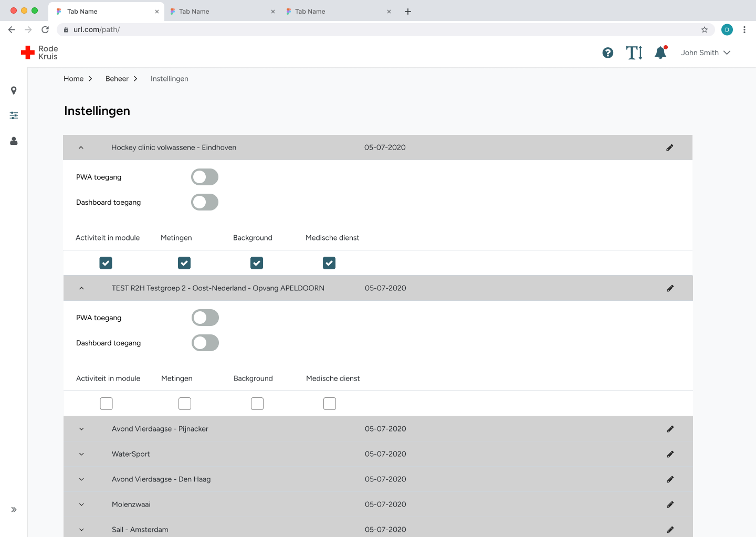Collapse the TEST R2H Testgroep 2 section
The width and height of the screenshot is (756, 537).
click(81, 288)
